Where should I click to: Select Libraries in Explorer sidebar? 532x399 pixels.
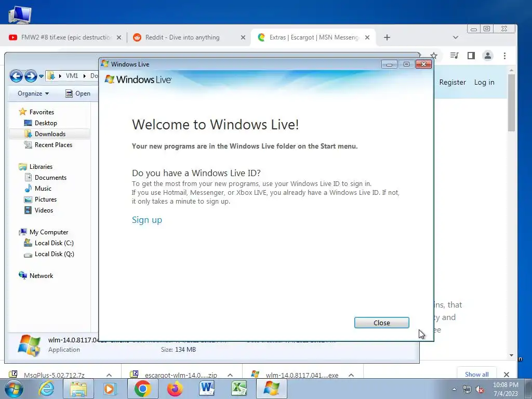[x=36, y=167]
